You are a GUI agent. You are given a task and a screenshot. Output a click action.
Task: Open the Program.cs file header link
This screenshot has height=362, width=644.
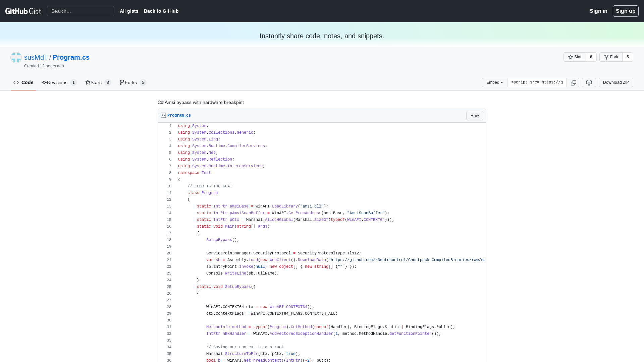(179, 116)
